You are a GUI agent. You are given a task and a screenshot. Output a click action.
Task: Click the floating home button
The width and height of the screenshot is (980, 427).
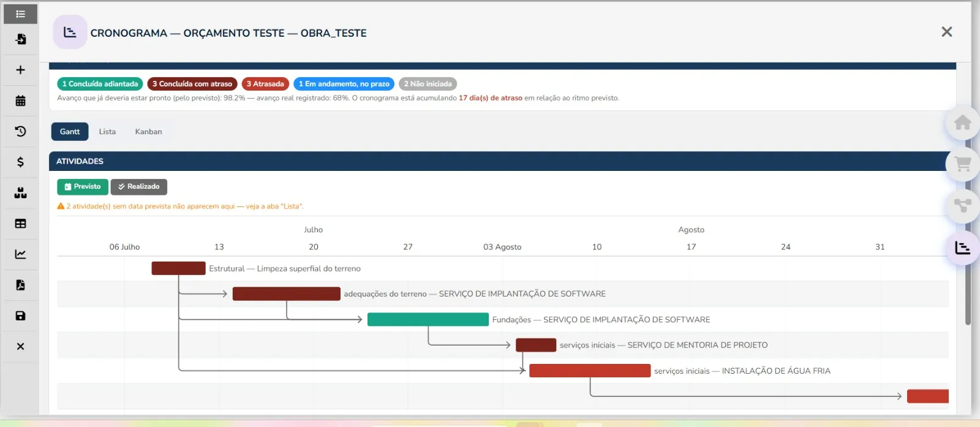pos(962,123)
